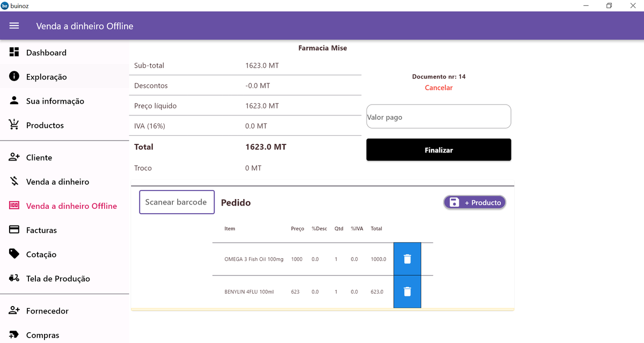644x343 pixels.
Task: Click the IVA (16%) label
Action: click(x=150, y=126)
